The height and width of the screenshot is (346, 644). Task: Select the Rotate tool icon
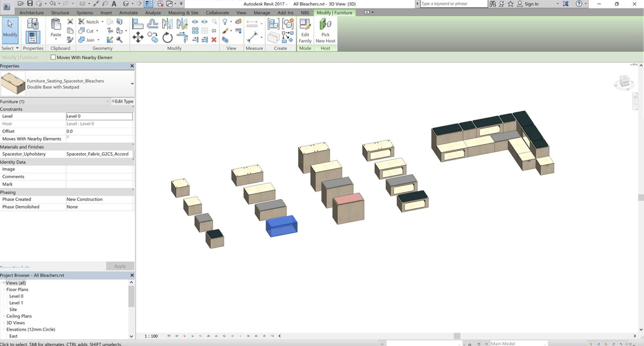tap(168, 37)
